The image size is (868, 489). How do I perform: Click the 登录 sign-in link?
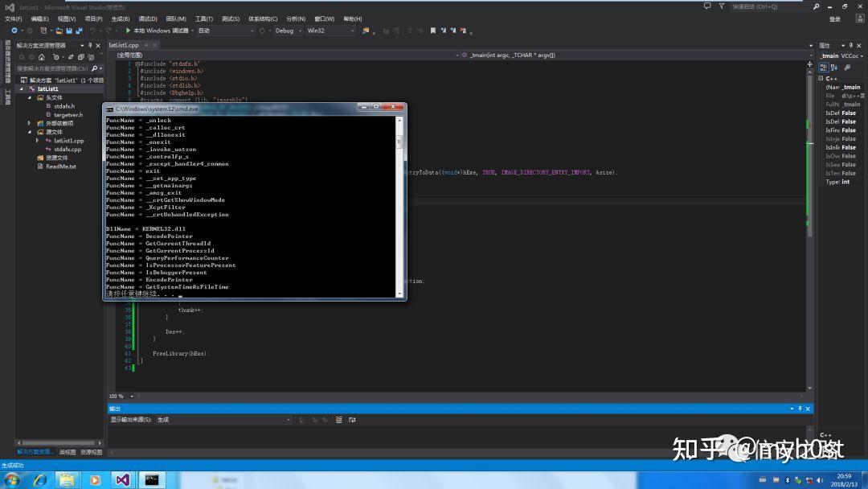coord(835,18)
